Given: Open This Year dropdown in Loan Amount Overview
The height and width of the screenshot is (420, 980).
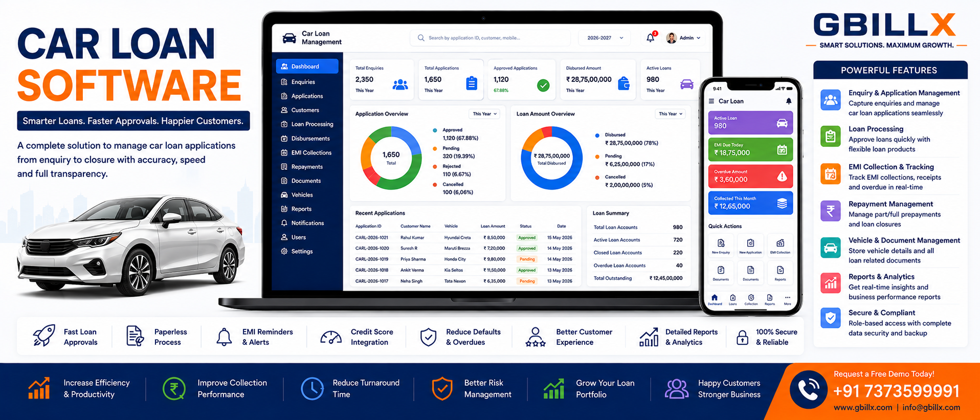Looking at the screenshot, I should (671, 114).
